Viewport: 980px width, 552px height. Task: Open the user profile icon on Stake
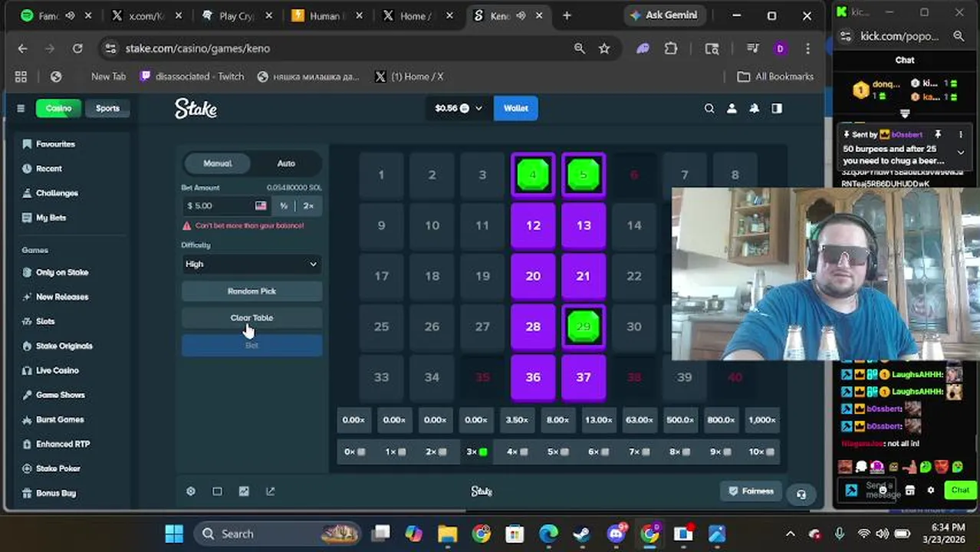click(x=732, y=108)
